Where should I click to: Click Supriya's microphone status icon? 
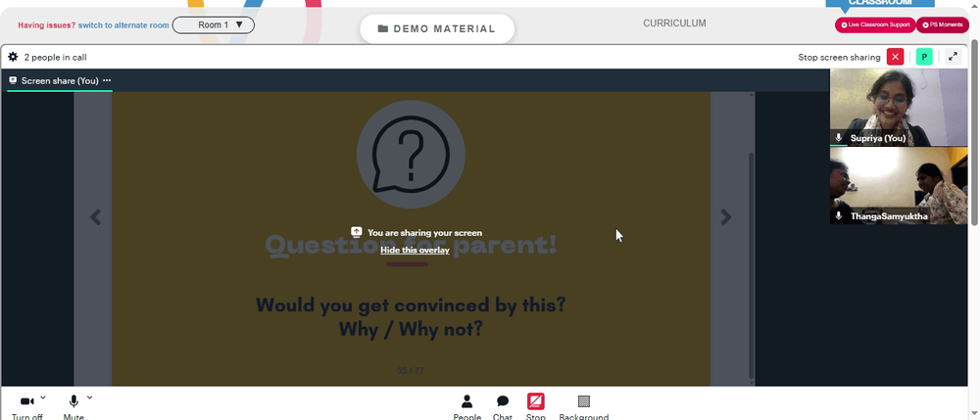[839, 138]
